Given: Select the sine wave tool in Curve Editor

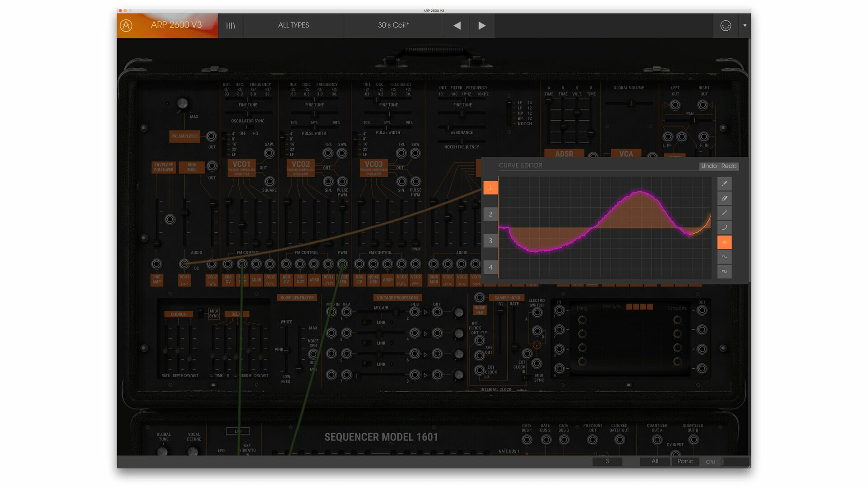Looking at the screenshot, I should tap(724, 257).
